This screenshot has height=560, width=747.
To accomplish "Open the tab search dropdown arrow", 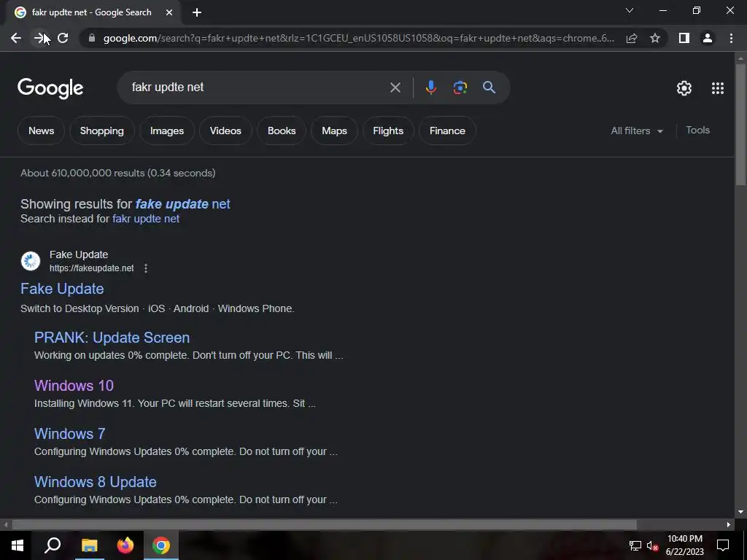I will point(630,10).
